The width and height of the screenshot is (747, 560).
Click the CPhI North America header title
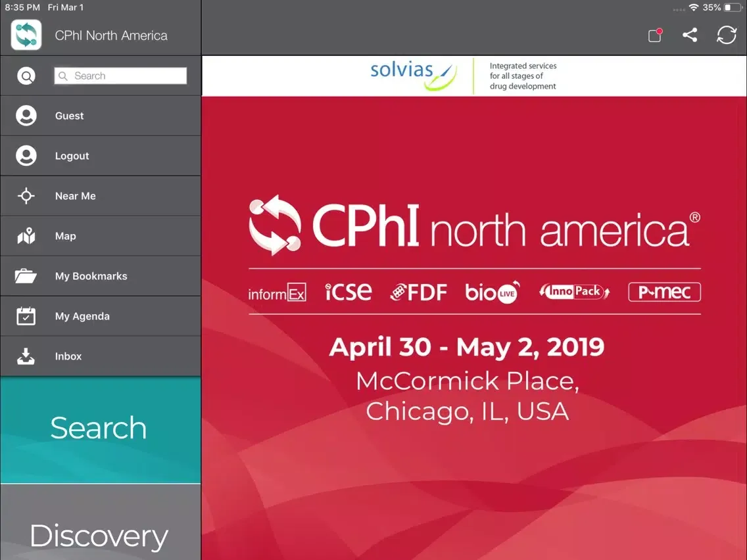(x=111, y=35)
